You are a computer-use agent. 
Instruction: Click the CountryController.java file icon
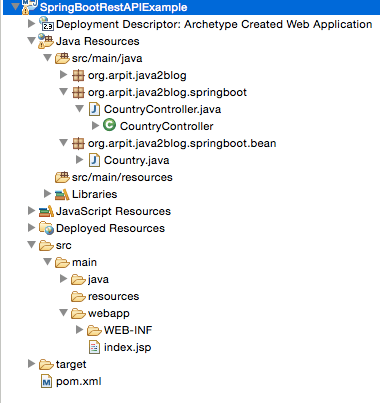94,109
